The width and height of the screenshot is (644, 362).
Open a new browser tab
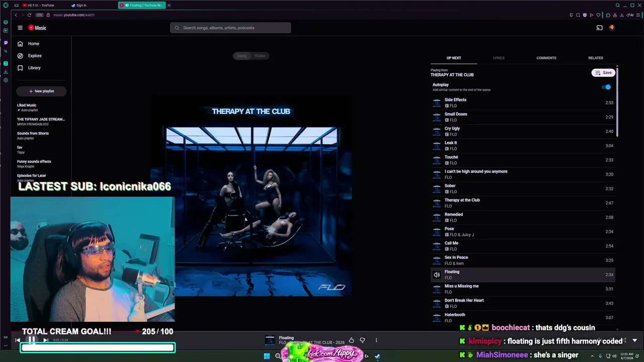point(169,5)
